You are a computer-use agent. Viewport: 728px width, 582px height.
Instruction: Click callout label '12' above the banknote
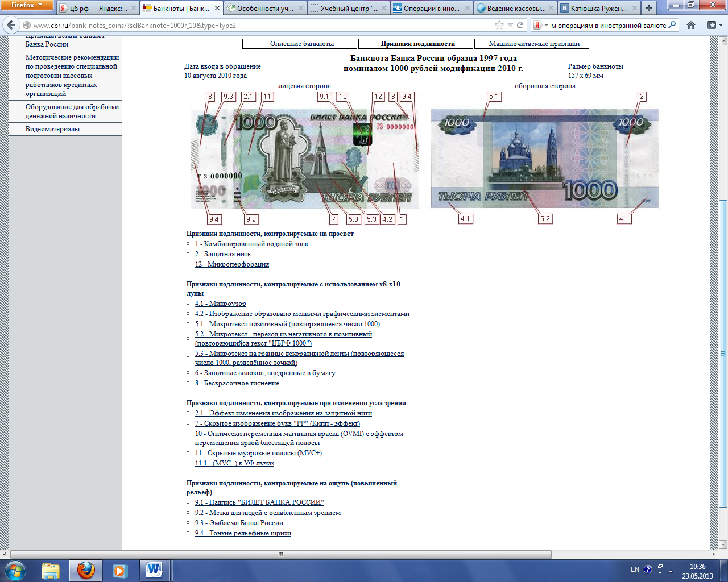(378, 97)
